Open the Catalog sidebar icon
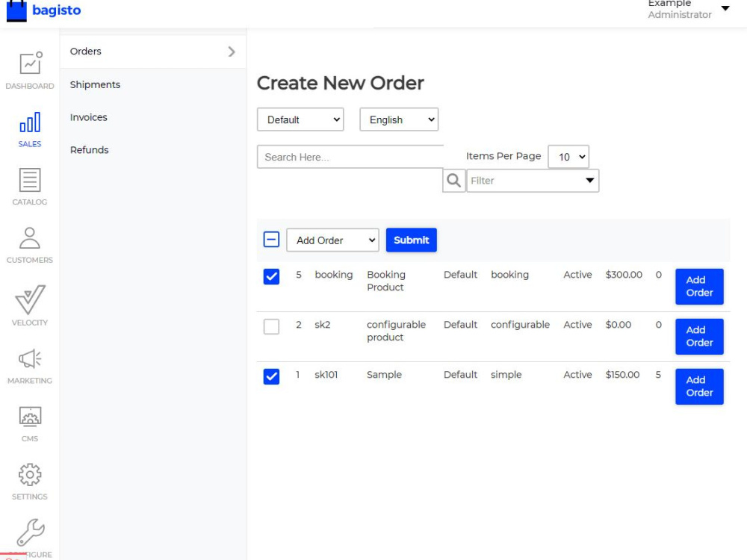 [x=30, y=180]
